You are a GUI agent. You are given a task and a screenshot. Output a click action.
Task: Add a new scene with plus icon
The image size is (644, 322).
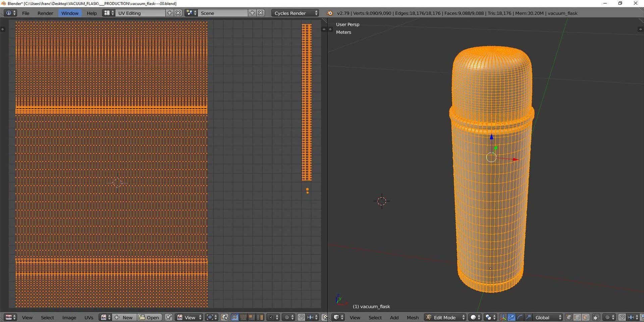[x=252, y=13]
